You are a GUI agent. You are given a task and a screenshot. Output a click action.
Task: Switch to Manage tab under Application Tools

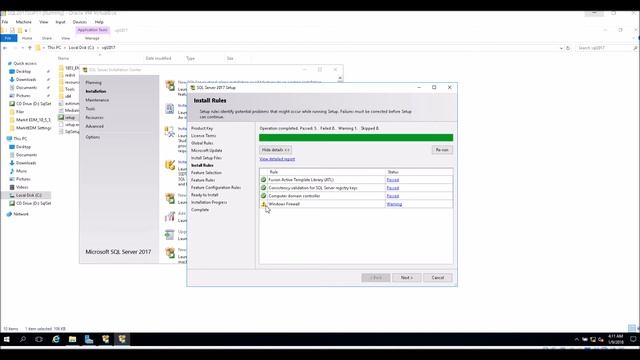point(92,38)
